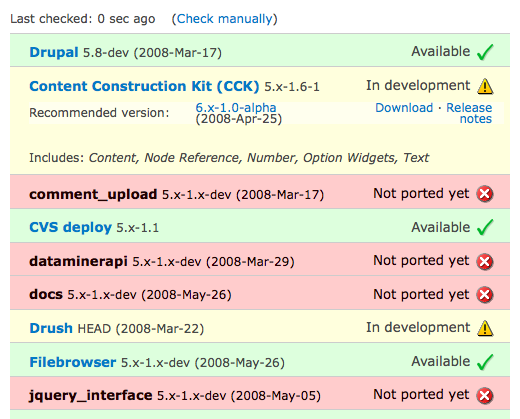
Task: Click the CCK version 5.x-1.6-1
Action: [292, 87]
